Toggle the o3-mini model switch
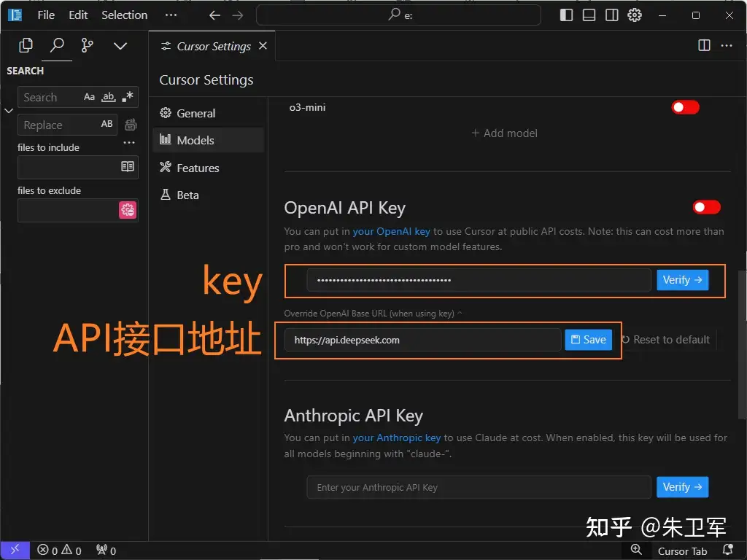The height and width of the screenshot is (560, 747). (x=685, y=108)
